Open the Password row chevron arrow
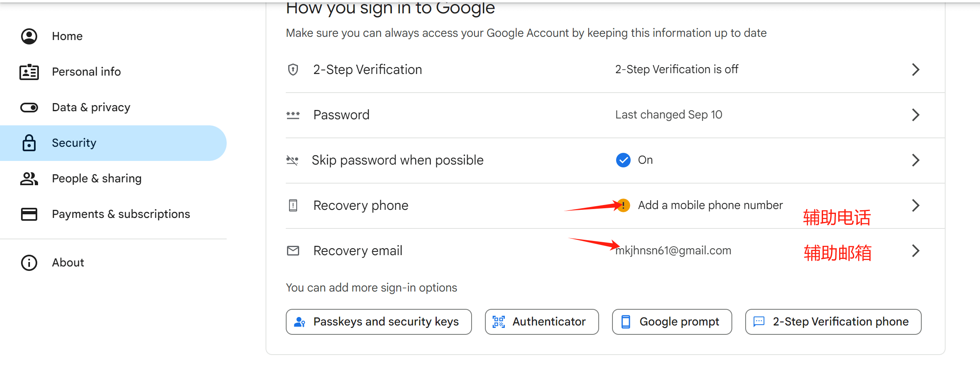 (x=916, y=115)
